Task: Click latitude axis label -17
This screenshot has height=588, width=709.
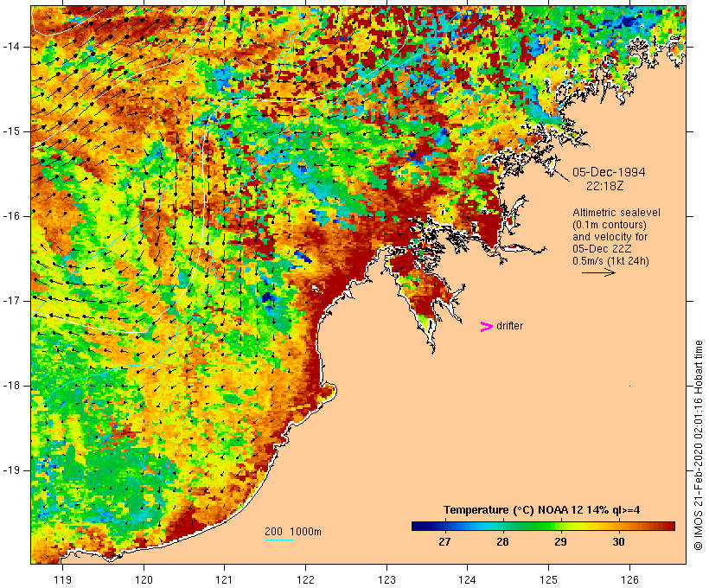Action: pos(11,301)
